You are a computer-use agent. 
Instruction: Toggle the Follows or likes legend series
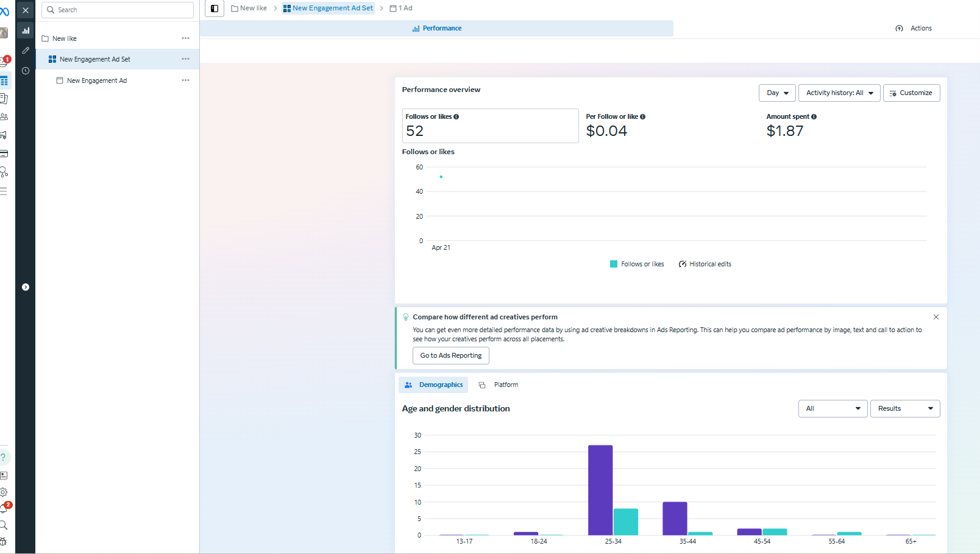point(637,264)
